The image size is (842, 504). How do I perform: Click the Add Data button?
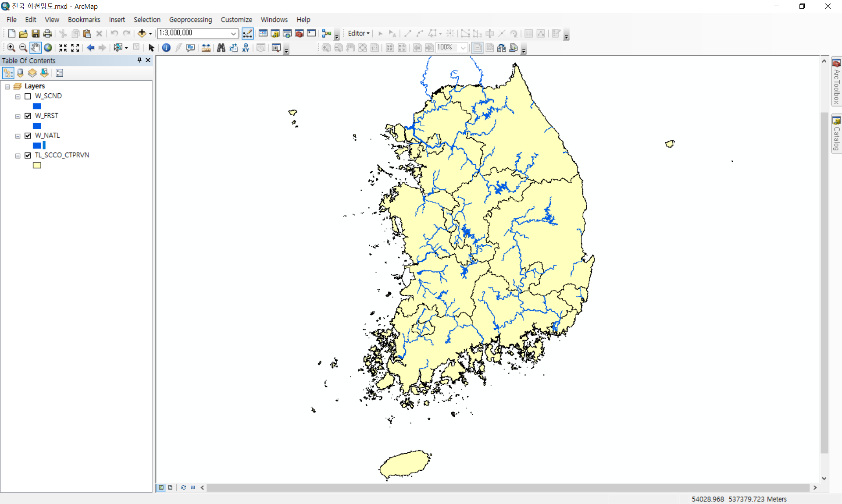tap(142, 33)
